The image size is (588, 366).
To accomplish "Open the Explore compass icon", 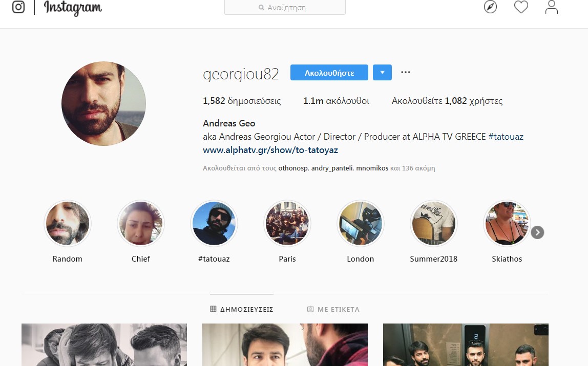I will click(x=490, y=7).
